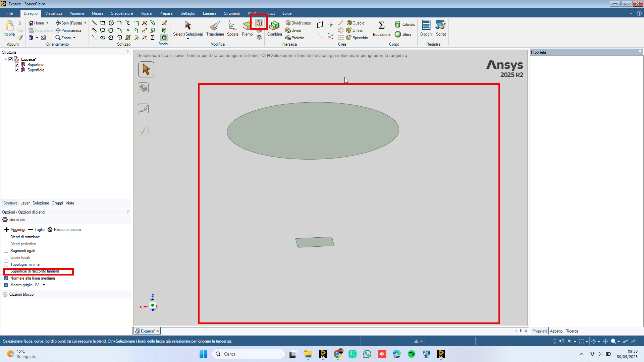Image resolution: width=644 pixels, height=362 pixels.
Task: Expand Mostra griglia UV dropdown arrow
Action: click(44, 285)
